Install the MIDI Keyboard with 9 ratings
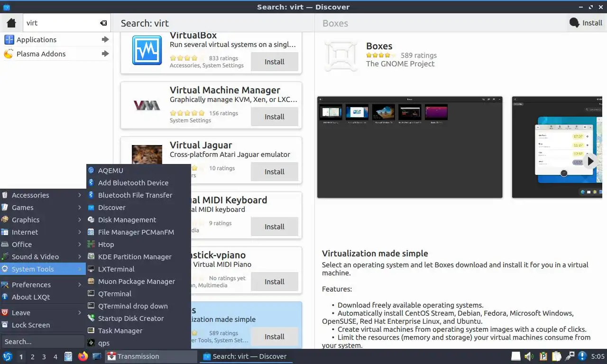The image size is (607, 364). tap(274, 227)
